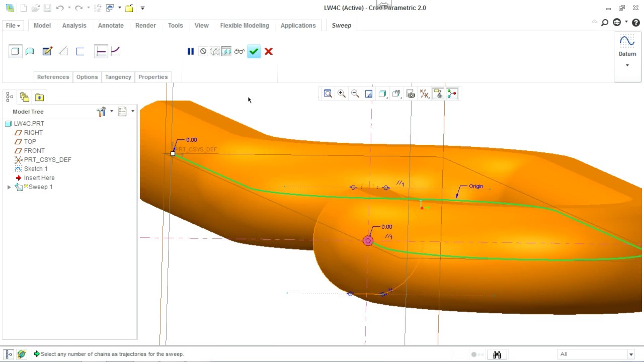
Task: Cancel the sweep with the red X
Action: pyautogui.click(x=269, y=51)
